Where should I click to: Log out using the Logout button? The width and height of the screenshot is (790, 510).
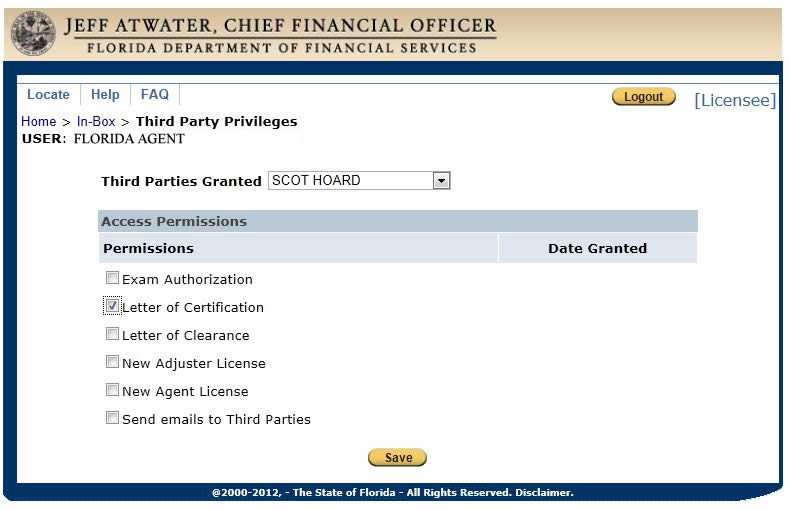[643, 97]
